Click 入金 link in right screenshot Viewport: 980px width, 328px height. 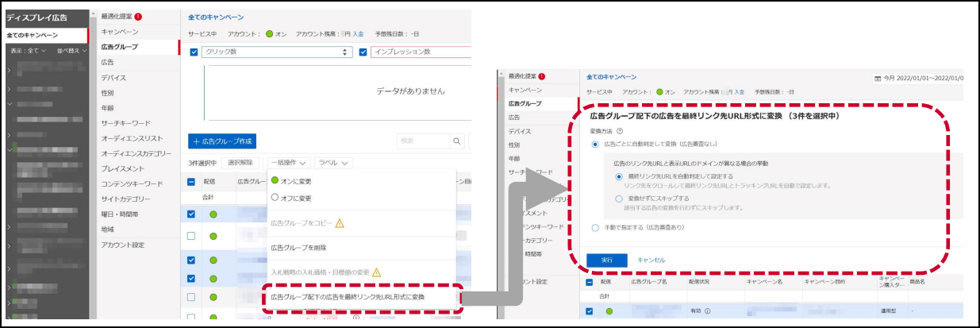tap(739, 92)
